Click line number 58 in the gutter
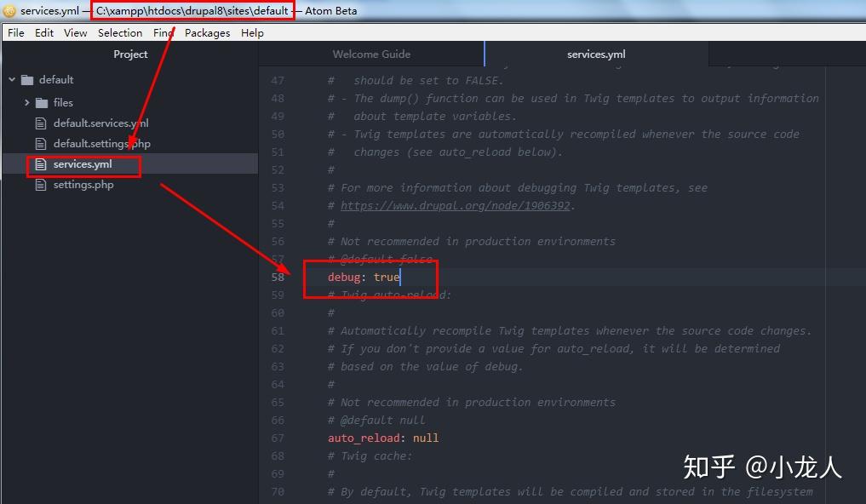The width and height of the screenshot is (866, 504). (x=278, y=278)
